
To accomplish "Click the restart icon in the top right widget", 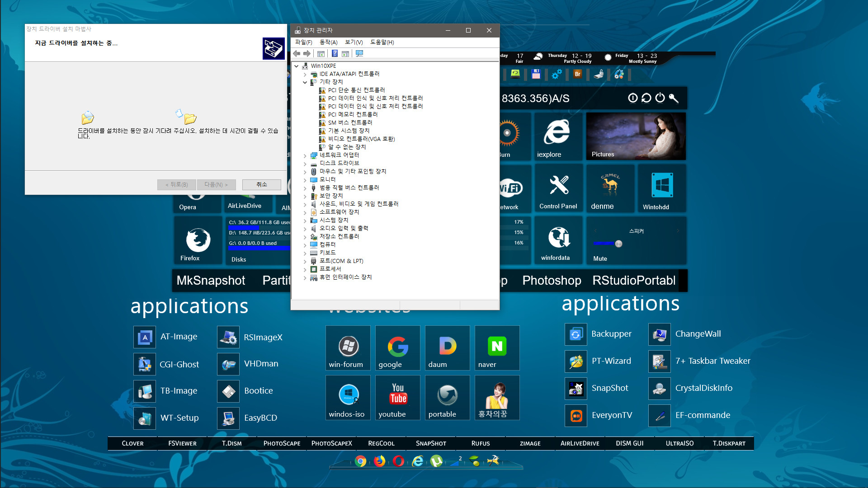I will [646, 98].
